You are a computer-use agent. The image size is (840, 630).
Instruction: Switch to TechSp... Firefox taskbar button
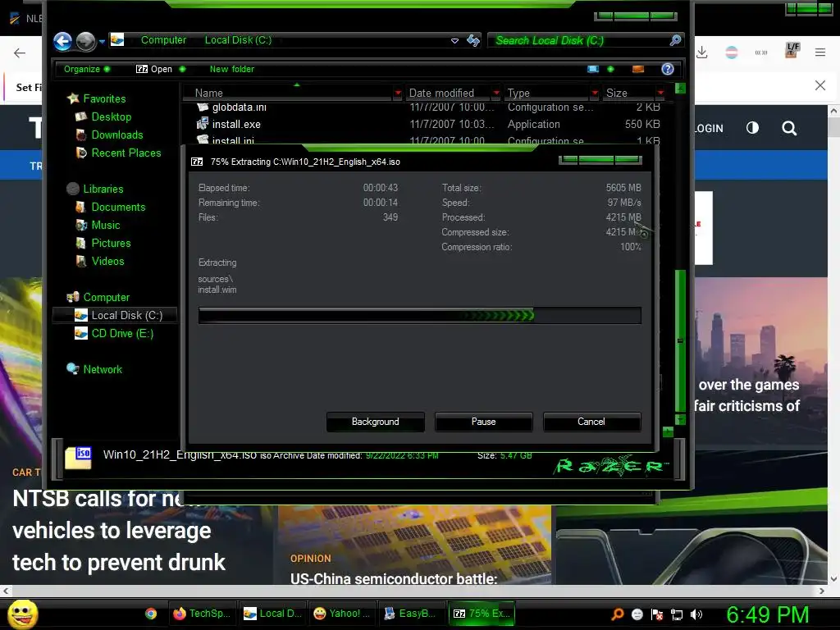pos(202,614)
